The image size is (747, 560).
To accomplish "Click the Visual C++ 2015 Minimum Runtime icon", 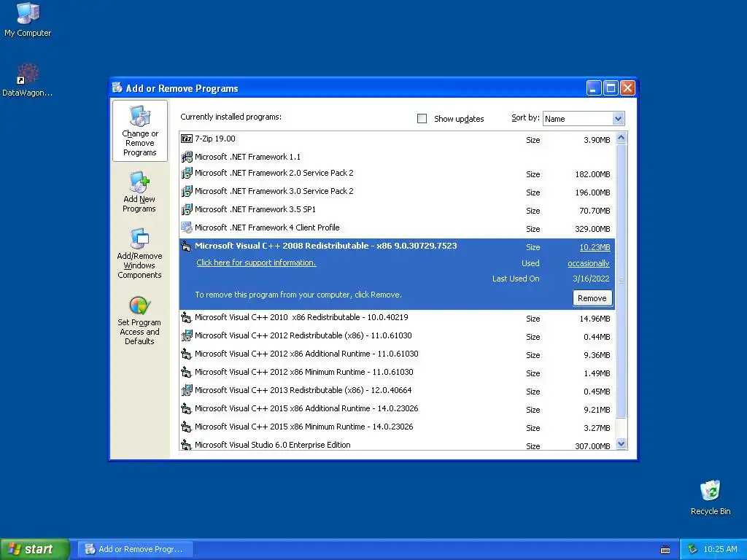I will (x=186, y=427).
